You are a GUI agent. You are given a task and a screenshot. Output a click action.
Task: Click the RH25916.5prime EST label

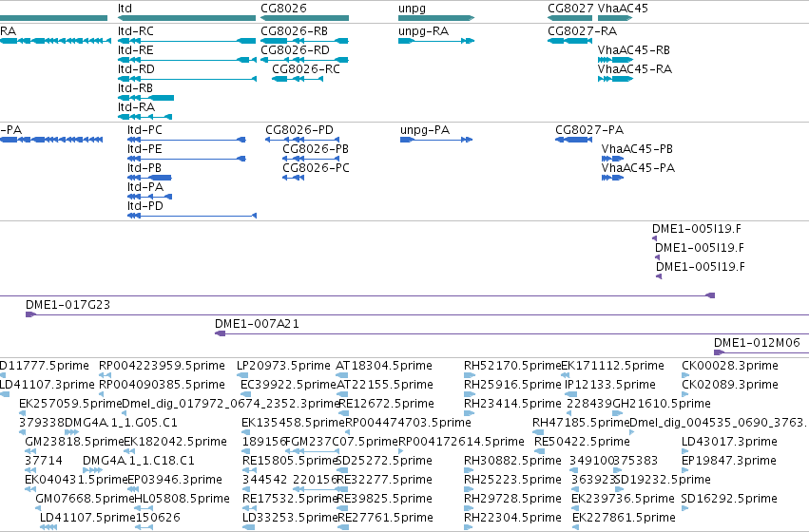(x=512, y=385)
